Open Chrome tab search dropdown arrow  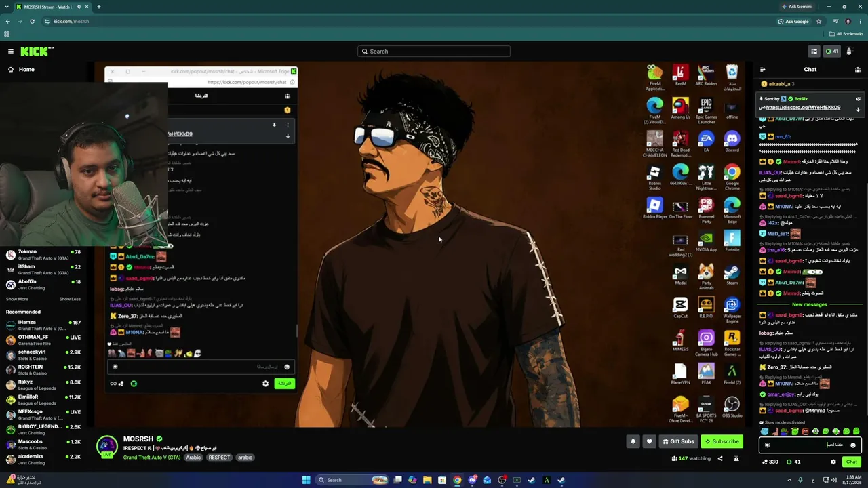[x=5, y=7]
